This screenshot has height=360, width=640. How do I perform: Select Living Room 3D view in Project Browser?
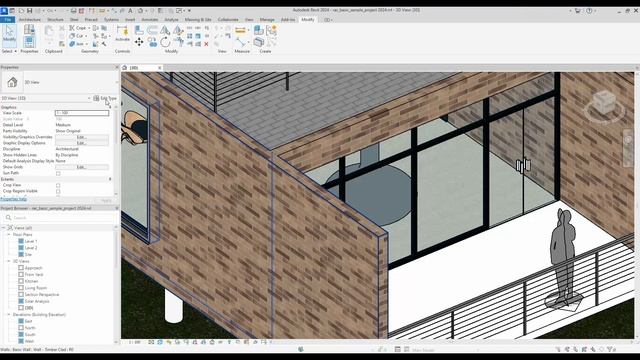coord(36,288)
